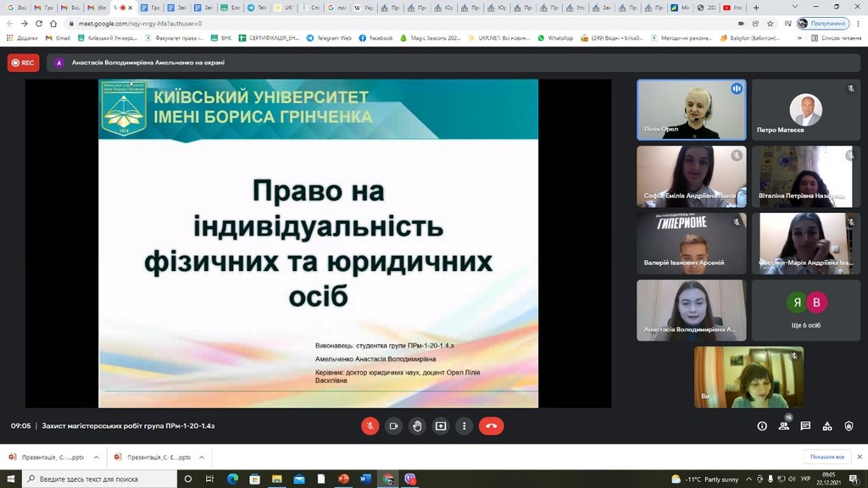868x488 pixels.
Task: Turn on the camera
Action: point(393,426)
